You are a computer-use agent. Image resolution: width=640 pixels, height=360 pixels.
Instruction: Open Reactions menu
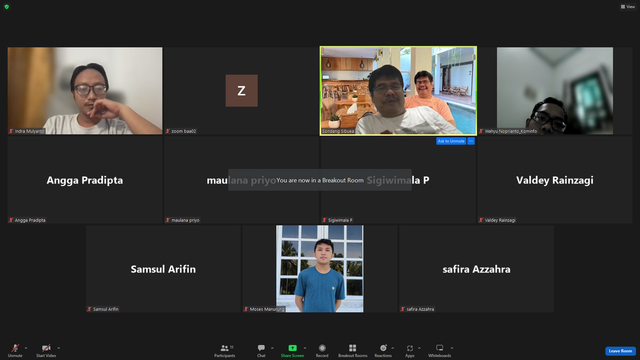(383, 350)
